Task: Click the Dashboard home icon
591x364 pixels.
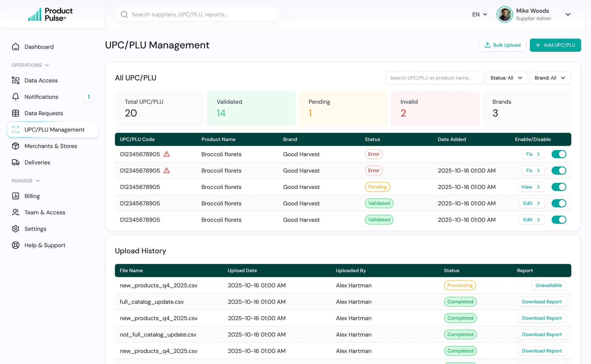Action: [x=16, y=47]
